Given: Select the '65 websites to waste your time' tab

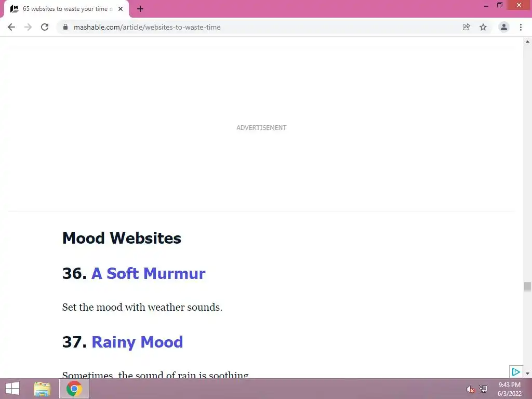Looking at the screenshot, I should pos(66,9).
